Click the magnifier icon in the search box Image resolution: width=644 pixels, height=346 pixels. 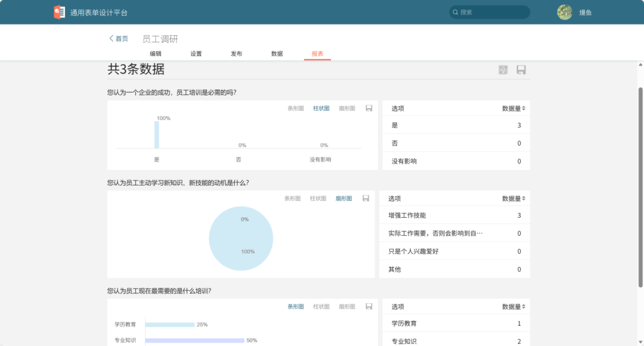coord(455,12)
